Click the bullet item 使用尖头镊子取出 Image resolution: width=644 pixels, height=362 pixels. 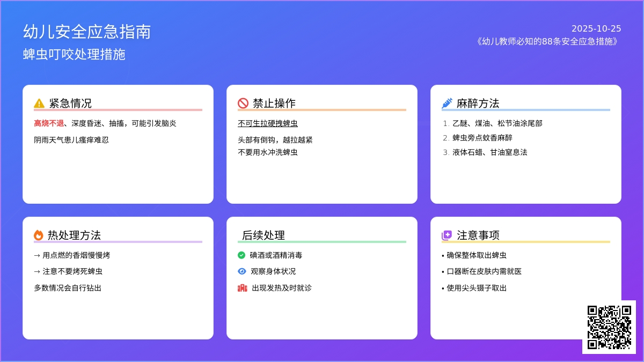(x=477, y=288)
